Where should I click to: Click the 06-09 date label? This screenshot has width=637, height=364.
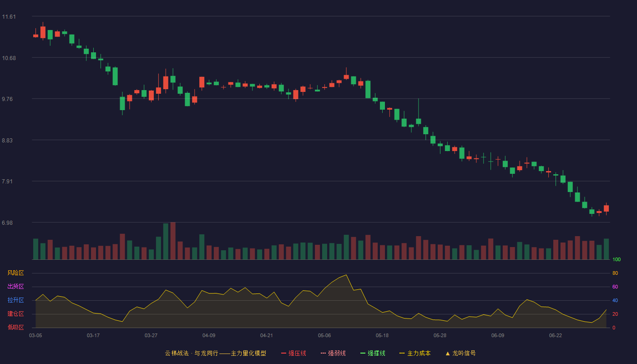498,335
